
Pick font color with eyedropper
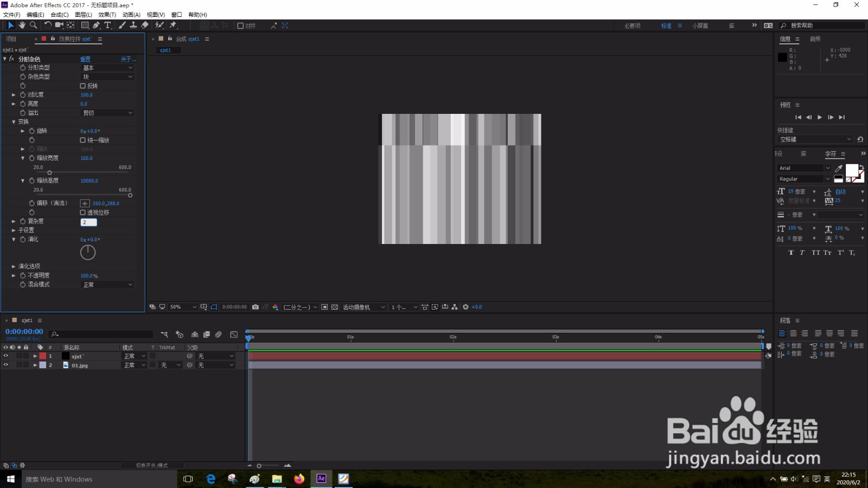pyautogui.click(x=839, y=168)
